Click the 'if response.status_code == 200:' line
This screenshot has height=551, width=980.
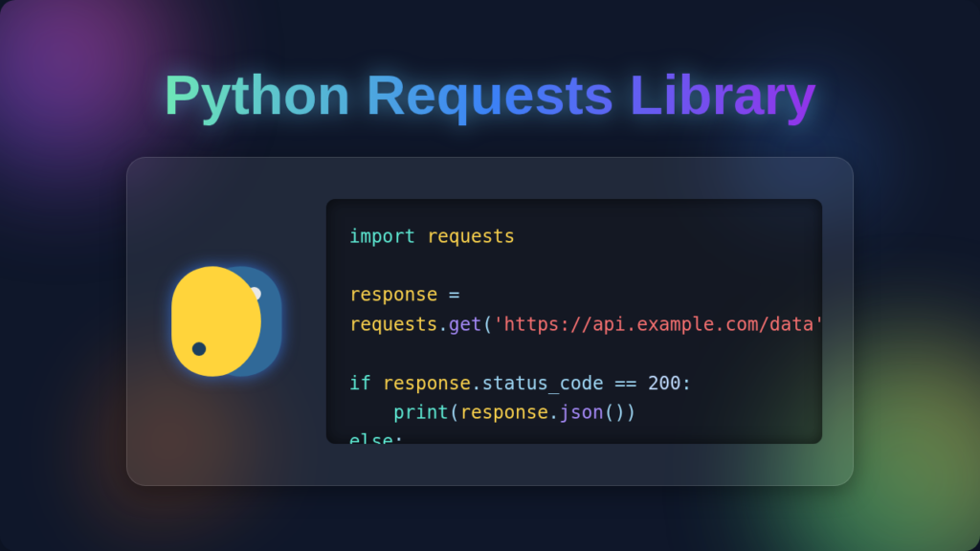tap(520, 383)
